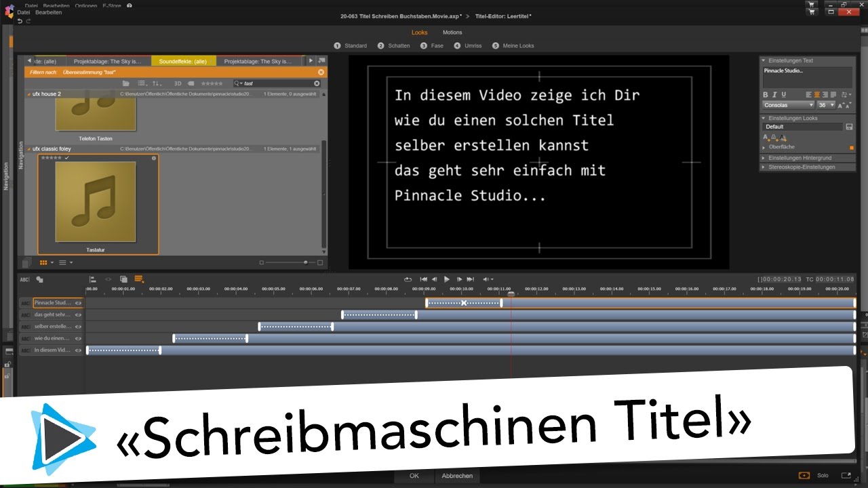Open the library tags filter
Image resolution: width=868 pixels, height=488 pixels.
(x=191, y=83)
